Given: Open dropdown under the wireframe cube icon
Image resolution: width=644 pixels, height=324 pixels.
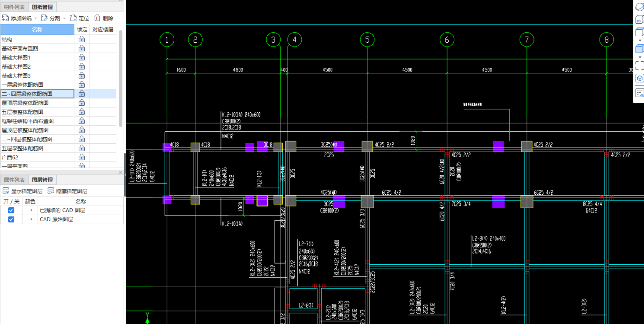Looking at the screenshot, I should 640,41.
